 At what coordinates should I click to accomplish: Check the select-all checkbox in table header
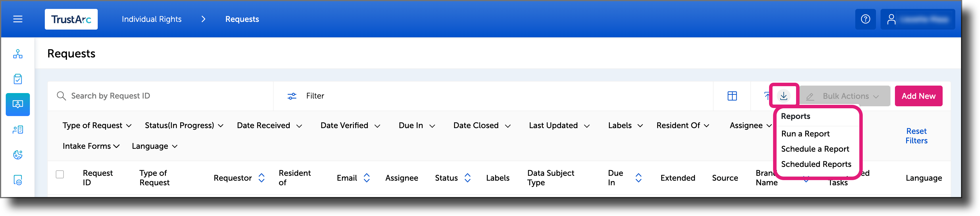tap(60, 174)
